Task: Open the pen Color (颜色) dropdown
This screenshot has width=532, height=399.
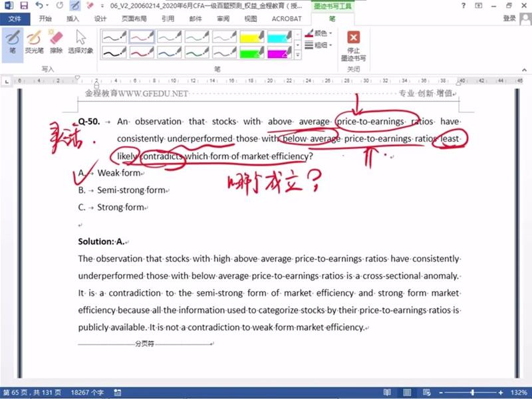Action: tap(319, 33)
